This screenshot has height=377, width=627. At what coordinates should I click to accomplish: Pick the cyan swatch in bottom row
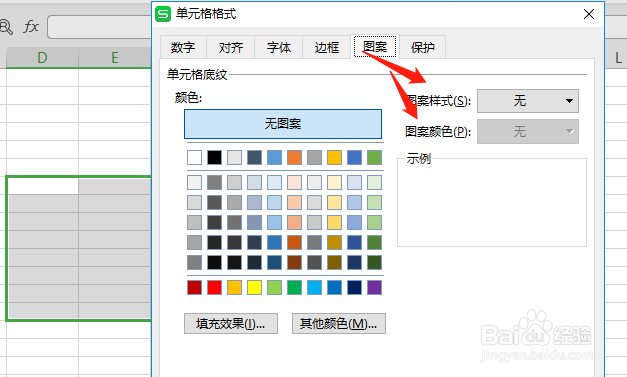point(314,287)
